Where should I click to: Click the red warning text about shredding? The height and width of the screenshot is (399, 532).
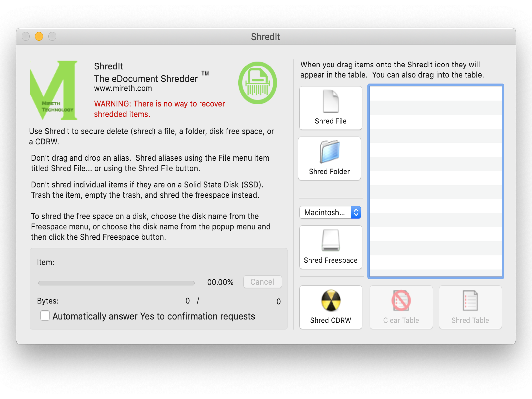[159, 109]
